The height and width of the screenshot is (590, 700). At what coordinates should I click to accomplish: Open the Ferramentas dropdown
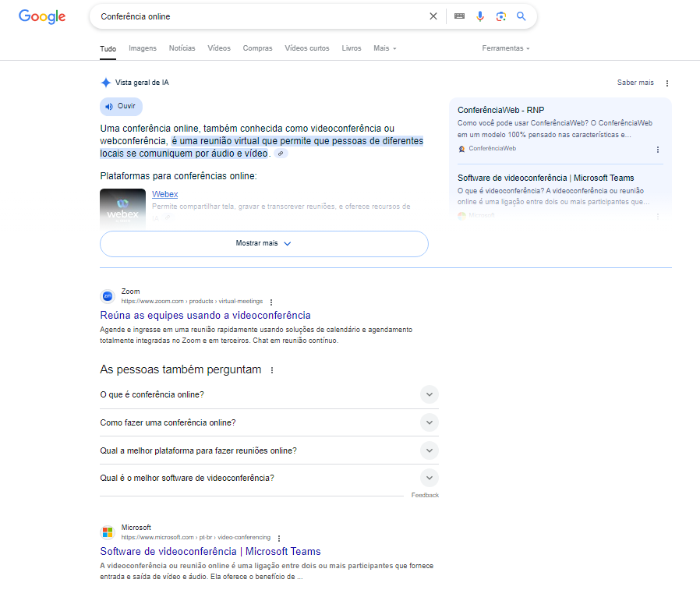pyautogui.click(x=505, y=48)
